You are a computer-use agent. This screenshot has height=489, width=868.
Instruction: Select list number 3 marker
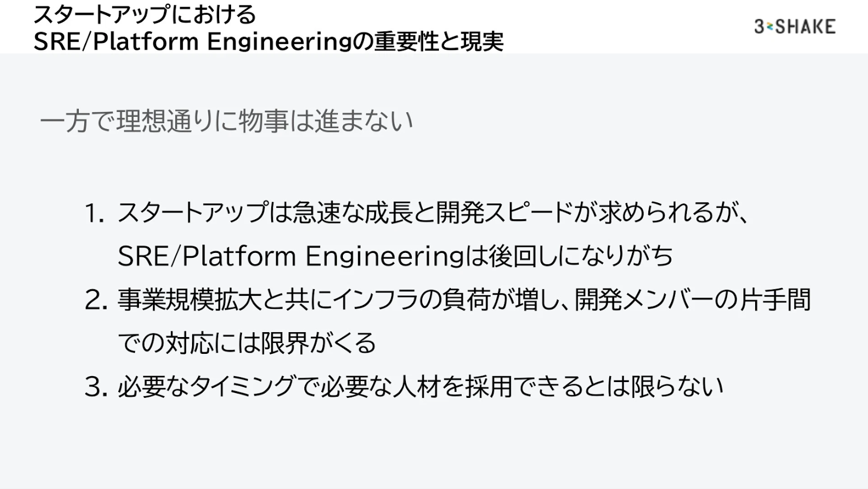[x=96, y=387]
